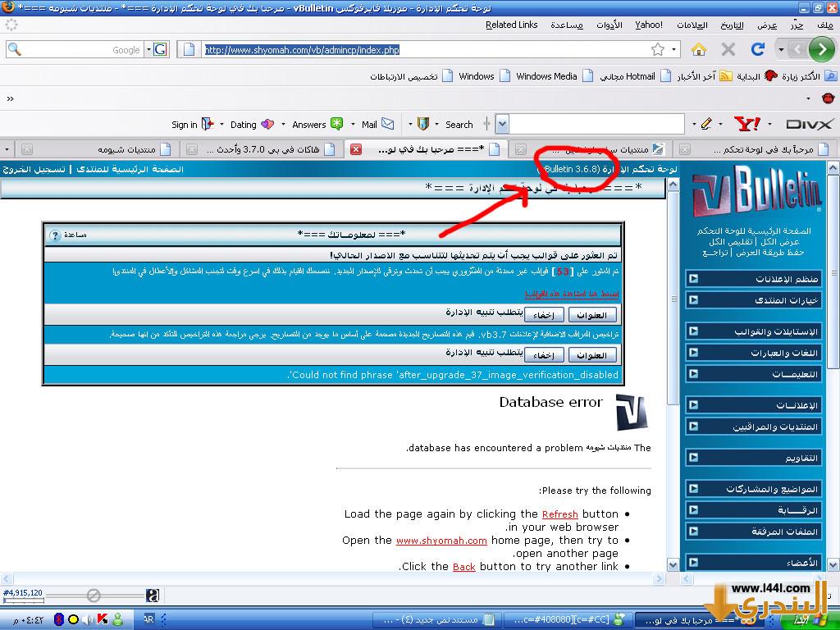Open the ملف menu
Screen dimensions: 840x630
(x=825, y=25)
